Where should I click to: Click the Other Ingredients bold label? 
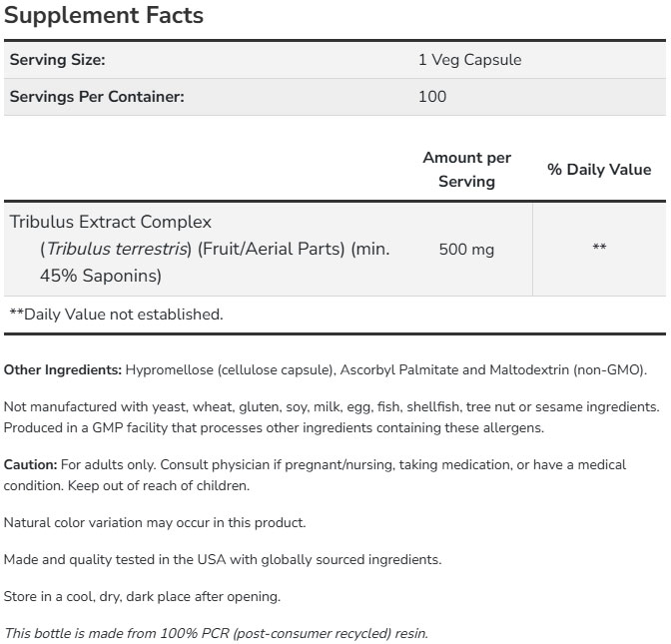63,370
